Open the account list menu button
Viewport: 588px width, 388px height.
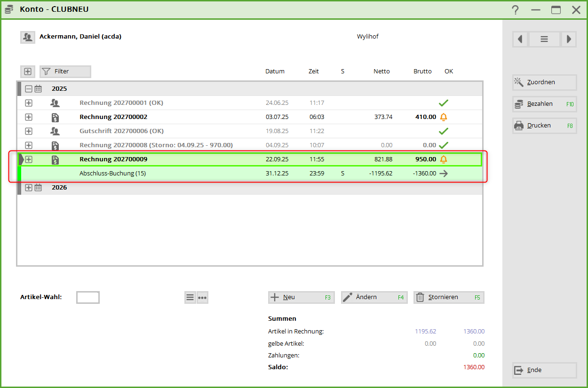[544, 40]
